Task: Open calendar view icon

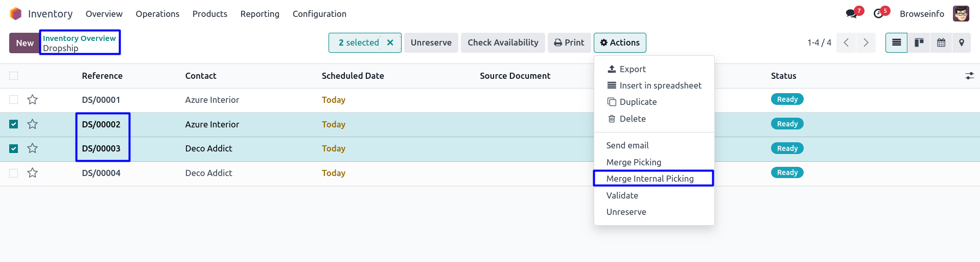Action: pos(941,42)
